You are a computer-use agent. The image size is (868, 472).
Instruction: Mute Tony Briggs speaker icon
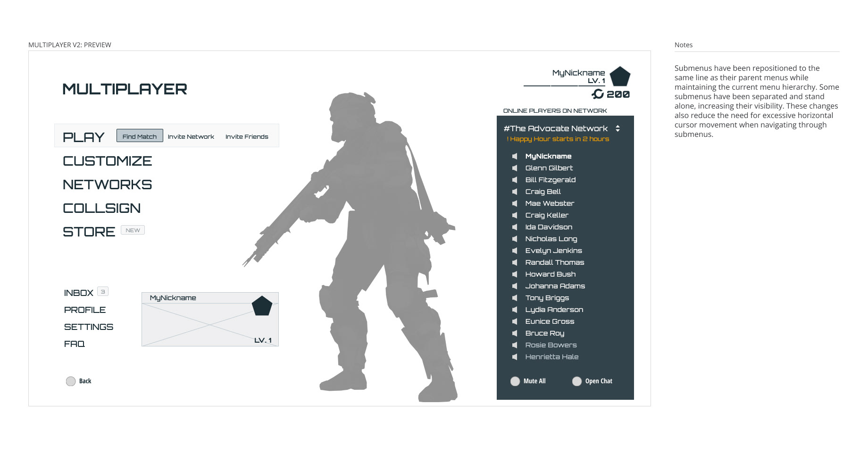click(x=515, y=298)
